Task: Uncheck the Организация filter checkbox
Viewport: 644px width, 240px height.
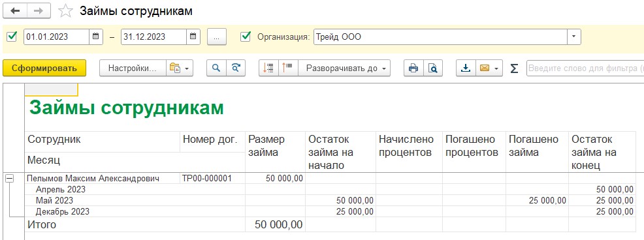Action: point(246,37)
